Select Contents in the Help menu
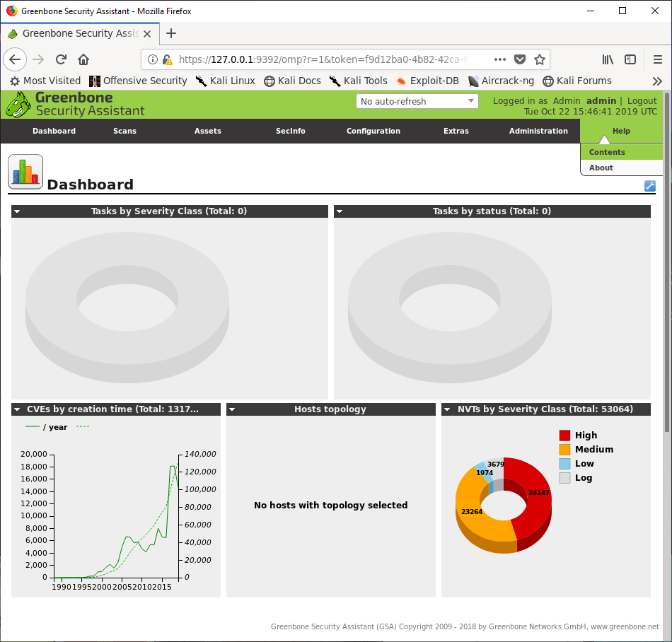Screen dimensions: 672x642 coord(622,152)
